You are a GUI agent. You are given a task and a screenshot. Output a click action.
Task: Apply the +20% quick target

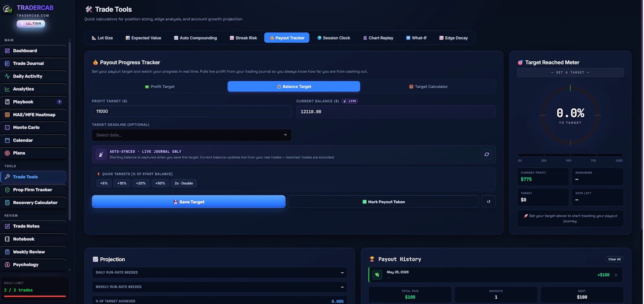141,183
